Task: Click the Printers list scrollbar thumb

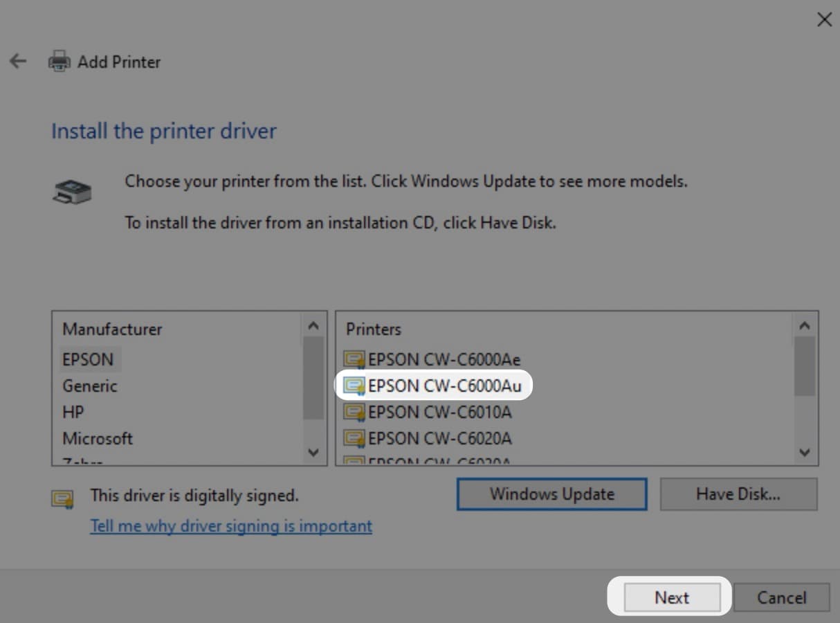Action: click(x=804, y=366)
